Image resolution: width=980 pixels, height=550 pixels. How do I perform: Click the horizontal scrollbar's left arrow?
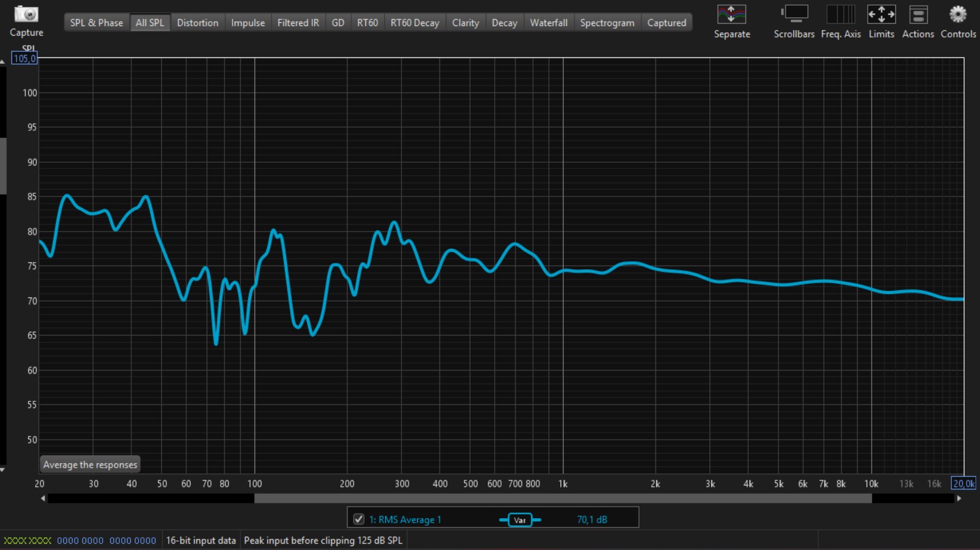coord(43,498)
